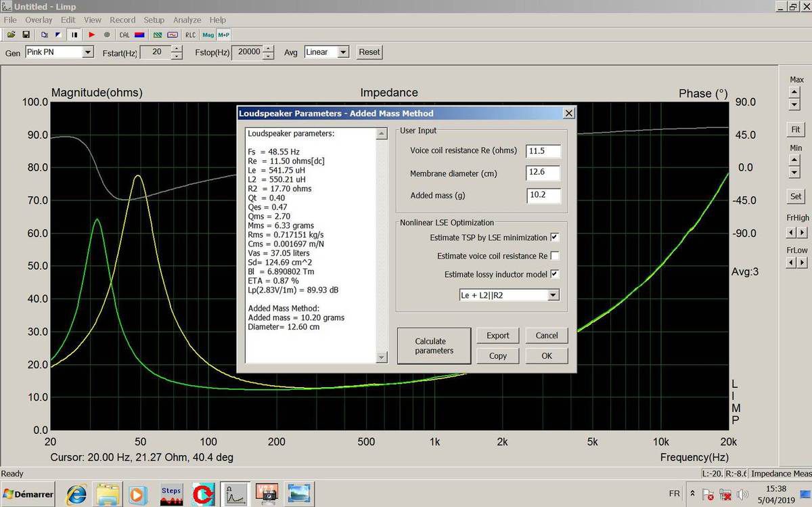The image size is (812, 507).
Task: Click the Cancel button
Action: coord(547,335)
